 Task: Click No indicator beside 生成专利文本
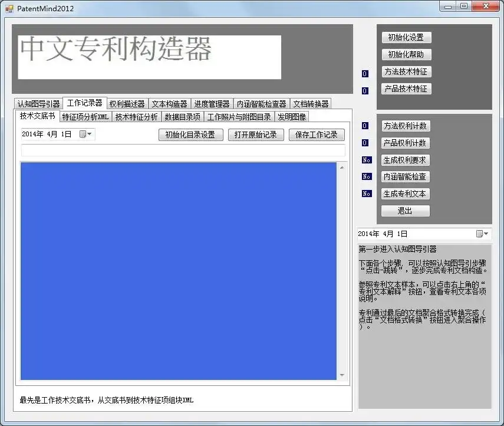click(367, 194)
